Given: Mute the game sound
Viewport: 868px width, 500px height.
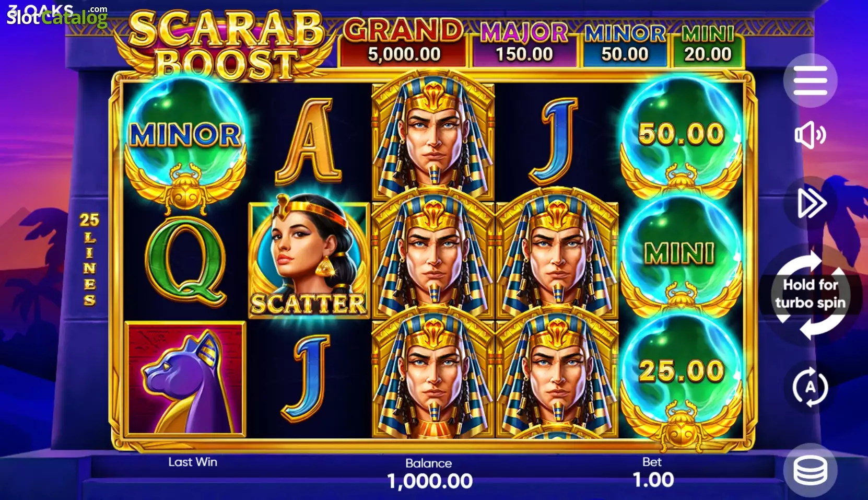Looking at the screenshot, I should tap(810, 135).
